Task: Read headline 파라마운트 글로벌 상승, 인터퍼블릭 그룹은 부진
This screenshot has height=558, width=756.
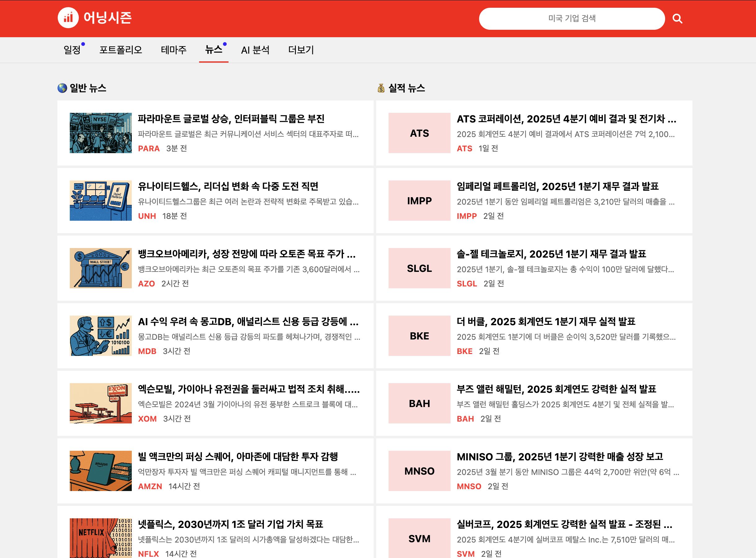Action: tap(231, 118)
